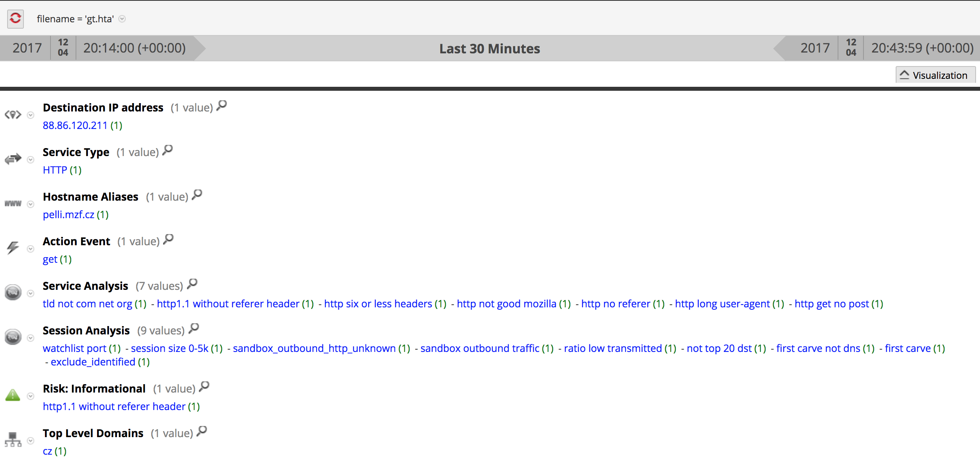This screenshot has width=980, height=465.
Task: Collapse the Visualization panel
Action: tap(935, 75)
